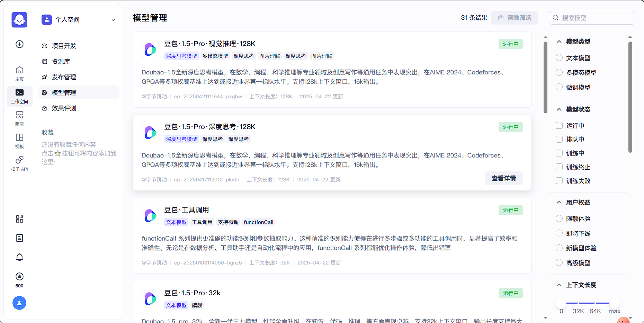Click the functionCall tag on 工具调用 card

tap(258, 222)
